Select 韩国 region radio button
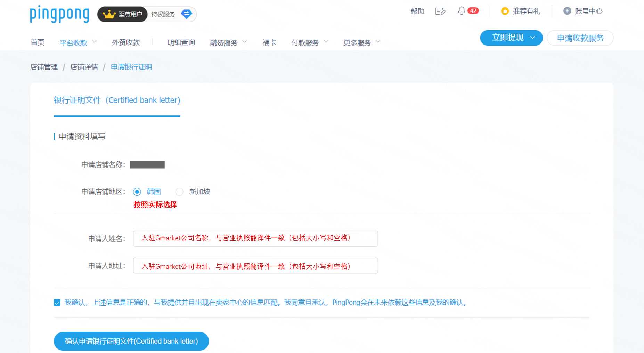The width and height of the screenshot is (644, 353). click(137, 192)
